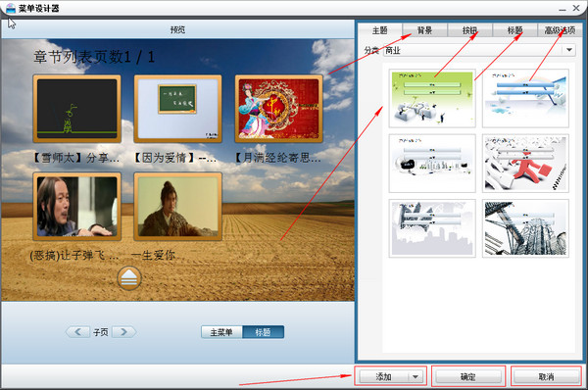Click the 【因为爱情】--... caption
The image size is (588, 390).
point(175,158)
